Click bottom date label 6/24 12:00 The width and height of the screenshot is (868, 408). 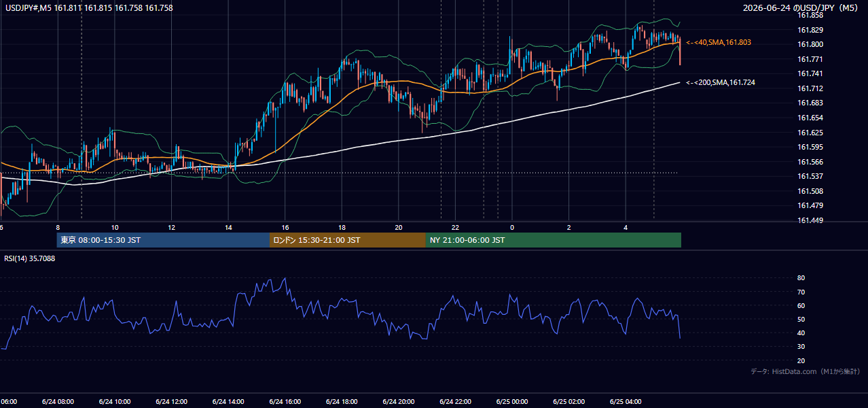pyautogui.click(x=172, y=401)
